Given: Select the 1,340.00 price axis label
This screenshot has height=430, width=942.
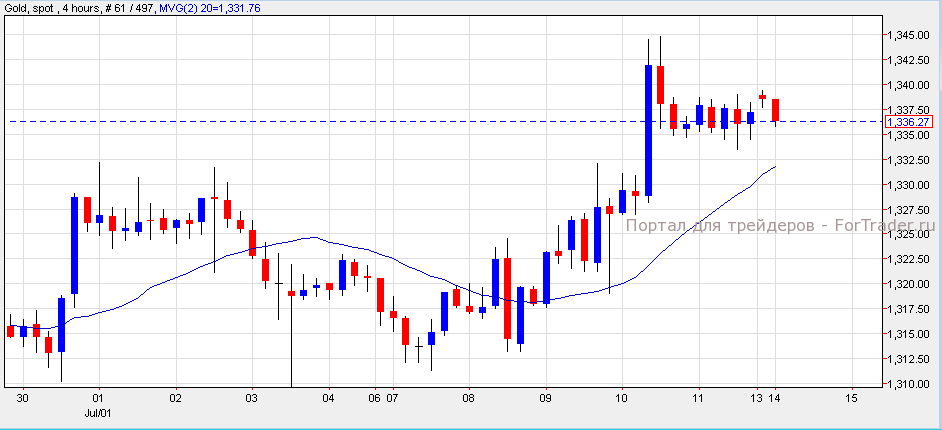Looking at the screenshot, I should (x=909, y=85).
